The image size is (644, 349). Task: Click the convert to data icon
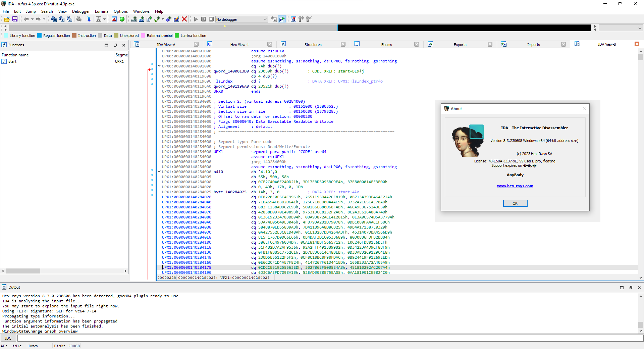pyautogui.click(x=142, y=19)
